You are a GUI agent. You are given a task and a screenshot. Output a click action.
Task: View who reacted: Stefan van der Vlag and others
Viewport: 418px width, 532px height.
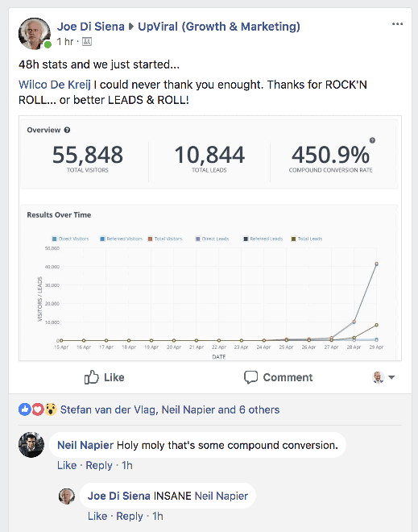[x=170, y=409]
